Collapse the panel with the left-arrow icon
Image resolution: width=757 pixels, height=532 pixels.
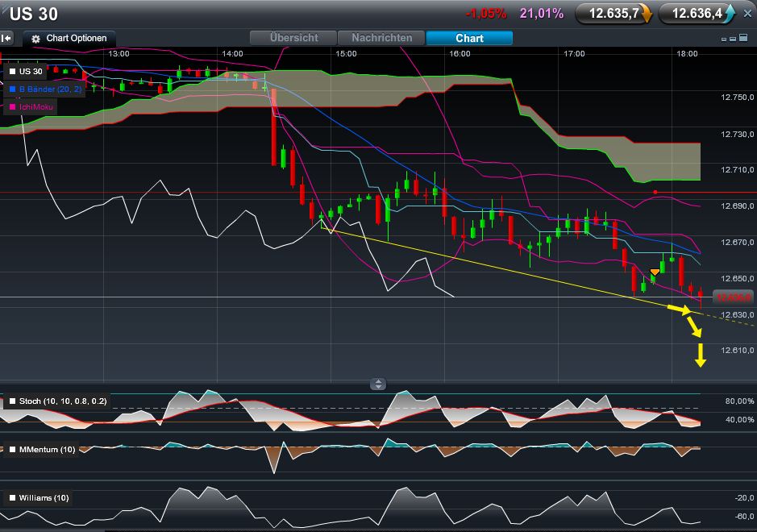pyautogui.click(x=6, y=38)
